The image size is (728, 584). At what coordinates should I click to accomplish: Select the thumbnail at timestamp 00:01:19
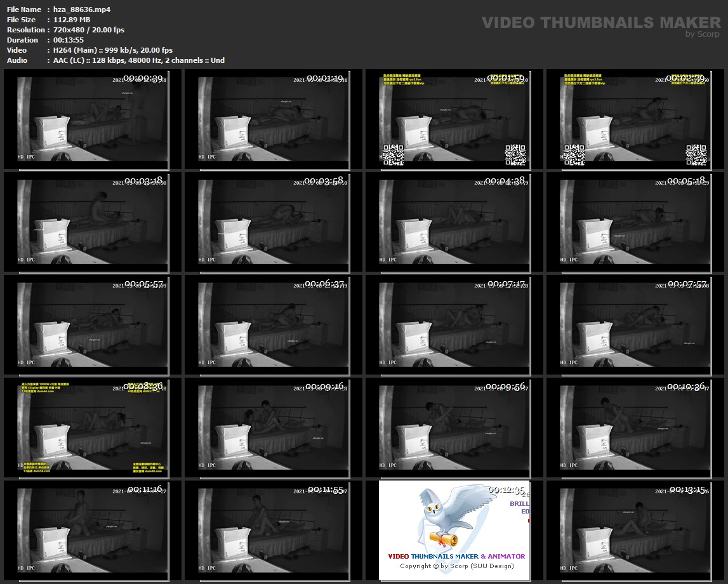(x=274, y=119)
